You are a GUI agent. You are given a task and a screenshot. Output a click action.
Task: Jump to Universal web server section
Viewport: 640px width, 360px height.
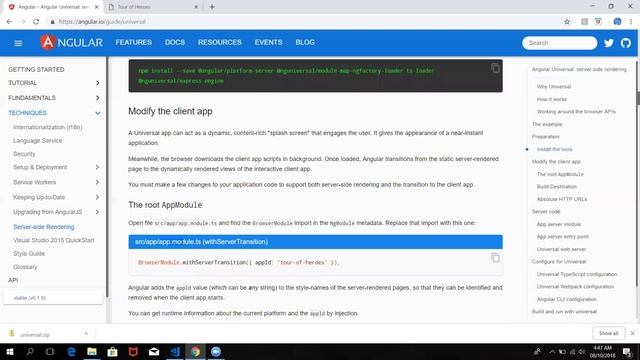pos(561,249)
